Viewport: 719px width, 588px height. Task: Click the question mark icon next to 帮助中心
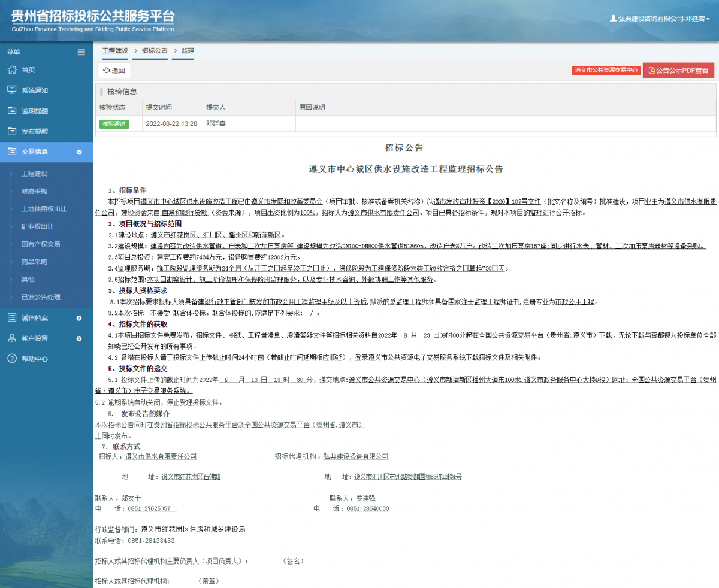(12, 359)
